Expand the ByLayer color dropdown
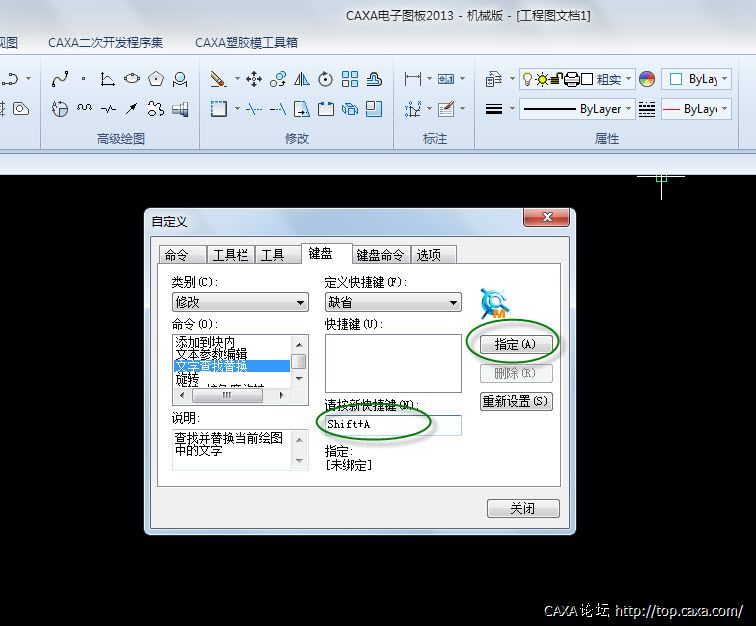The width and height of the screenshot is (756, 626). [x=724, y=79]
